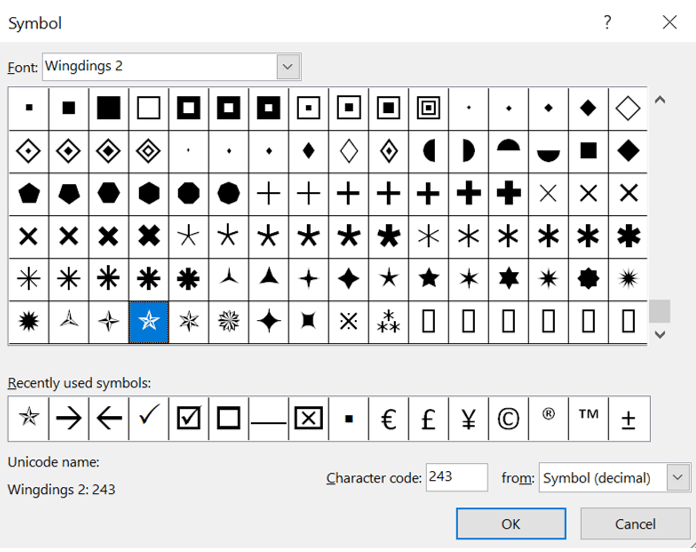Pick the checkmark in recently used symbols
The image size is (696, 552).
[x=148, y=418]
